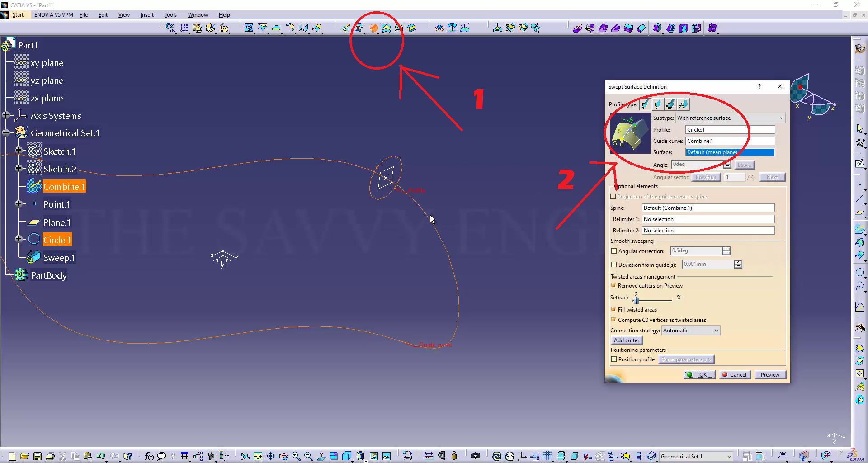This screenshot has width=868, height=463.
Task: Open the Tools menu
Action: (x=170, y=15)
